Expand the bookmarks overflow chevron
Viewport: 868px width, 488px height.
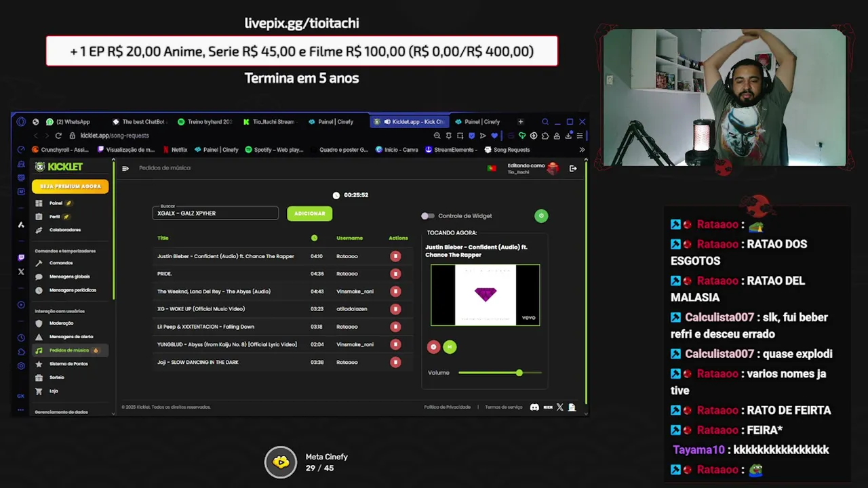click(582, 150)
